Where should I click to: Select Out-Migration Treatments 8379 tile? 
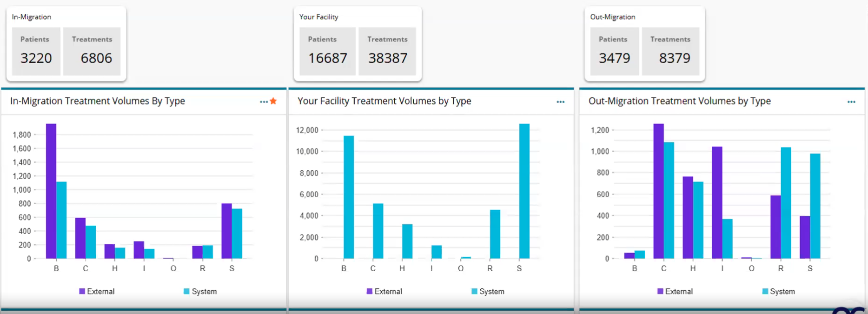click(x=670, y=51)
